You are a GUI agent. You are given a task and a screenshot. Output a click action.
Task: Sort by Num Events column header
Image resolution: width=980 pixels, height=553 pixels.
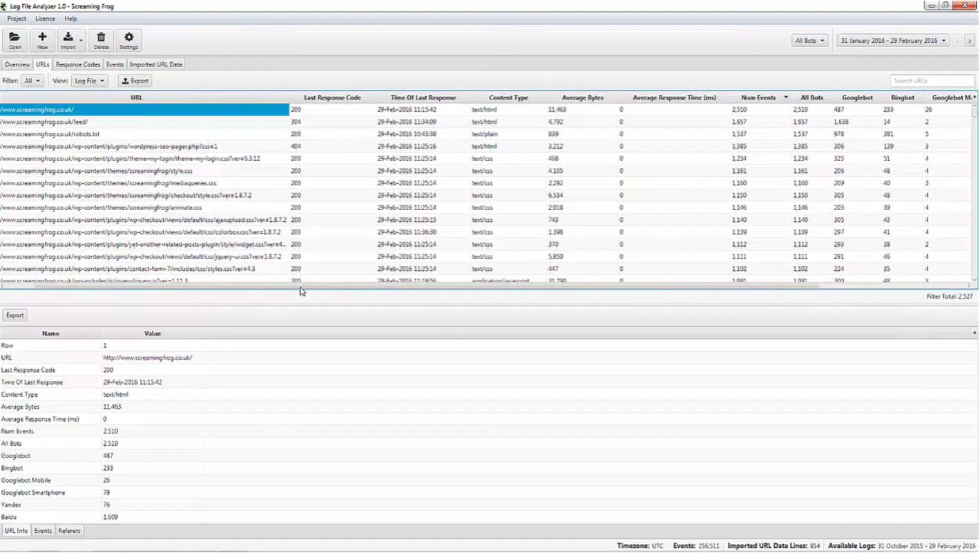758,97
